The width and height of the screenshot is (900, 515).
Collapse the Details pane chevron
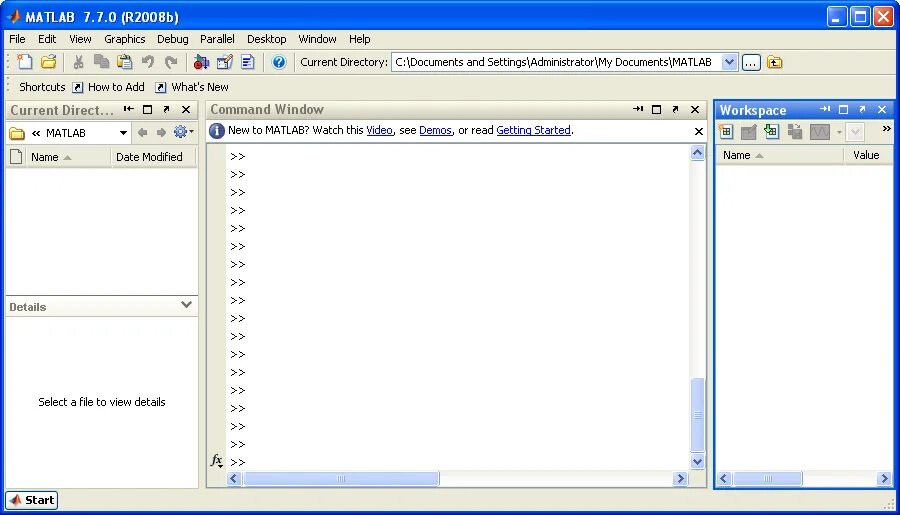186,305
